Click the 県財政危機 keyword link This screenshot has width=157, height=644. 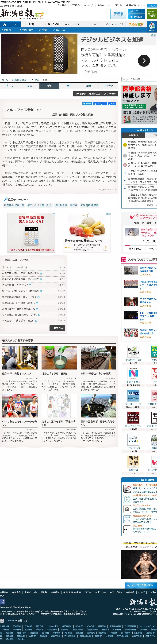tap(61, 205)
